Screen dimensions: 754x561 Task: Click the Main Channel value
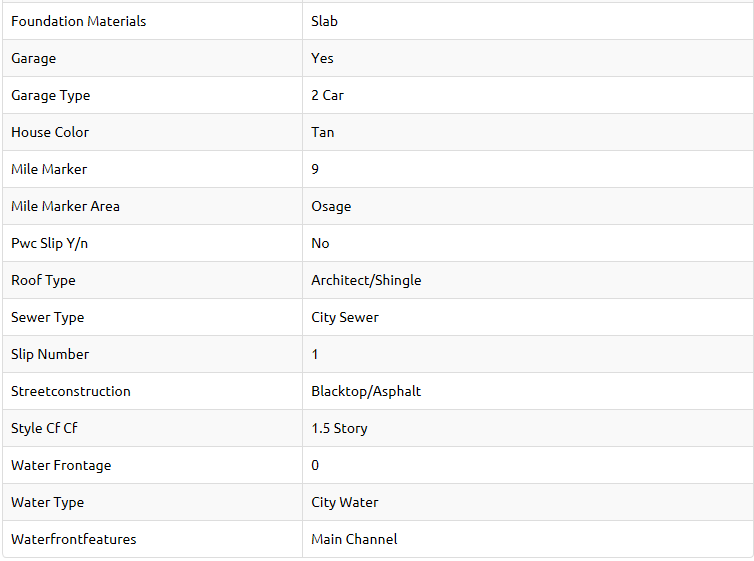point(354,539)
